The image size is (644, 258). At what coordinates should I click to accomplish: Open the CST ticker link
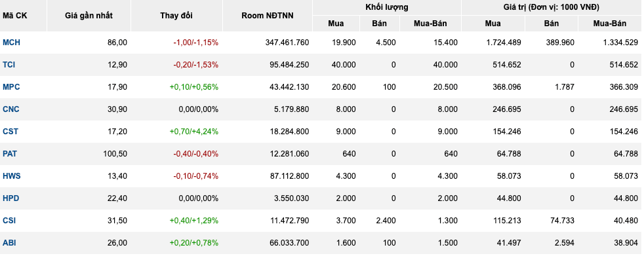pos(10,131)
